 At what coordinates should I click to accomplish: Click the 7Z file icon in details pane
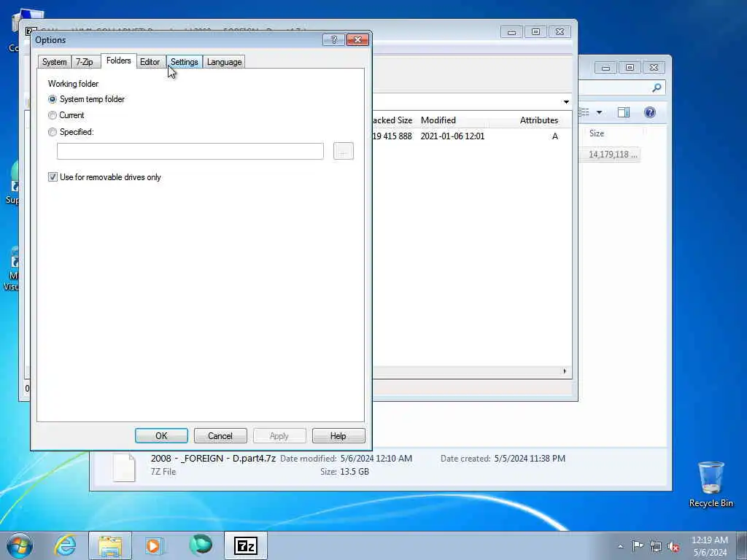(x=124, y=467)
